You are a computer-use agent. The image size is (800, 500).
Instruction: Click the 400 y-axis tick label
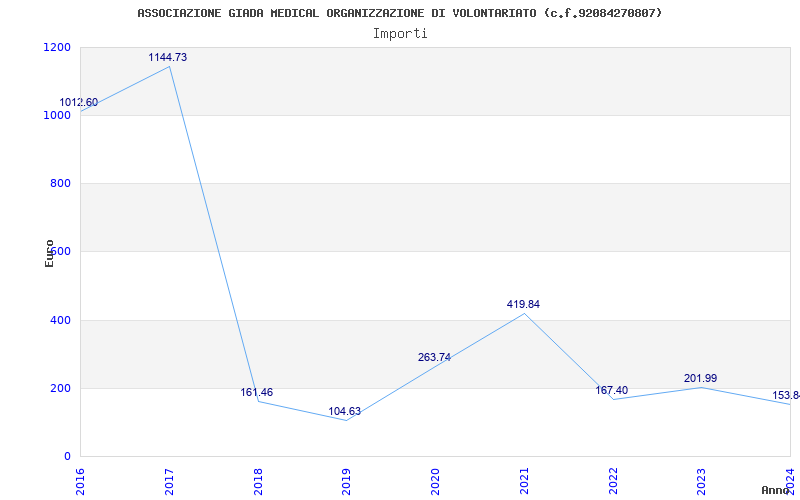pos(60,320)
